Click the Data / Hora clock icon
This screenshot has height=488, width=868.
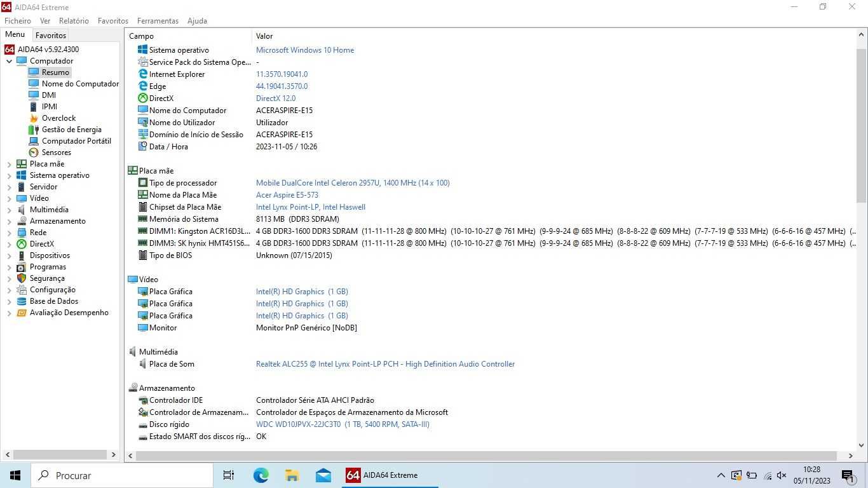click(143, 147)
